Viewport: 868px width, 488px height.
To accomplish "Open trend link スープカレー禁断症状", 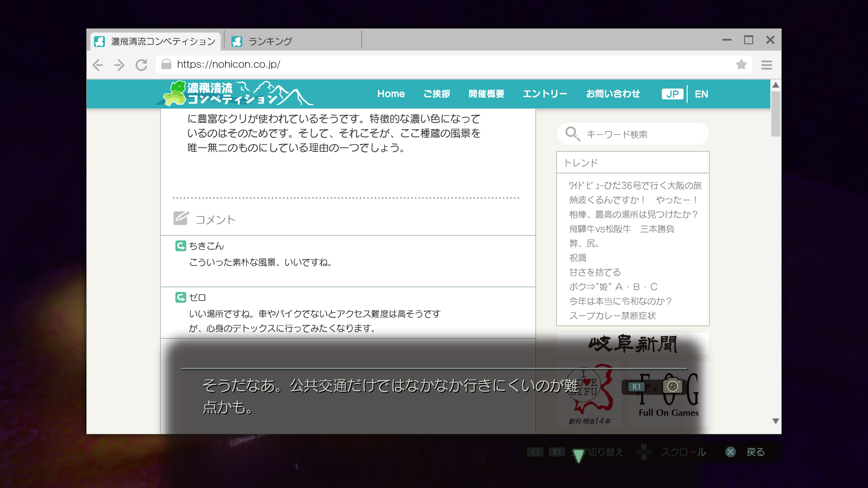I will [x=612, y=316].
